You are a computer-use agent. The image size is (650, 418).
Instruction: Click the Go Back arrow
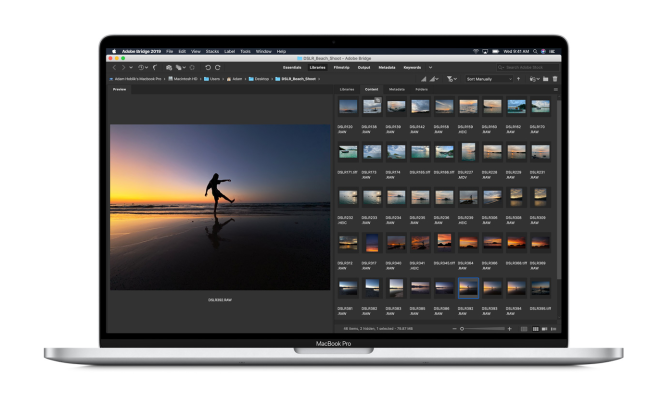coord(114,67)
